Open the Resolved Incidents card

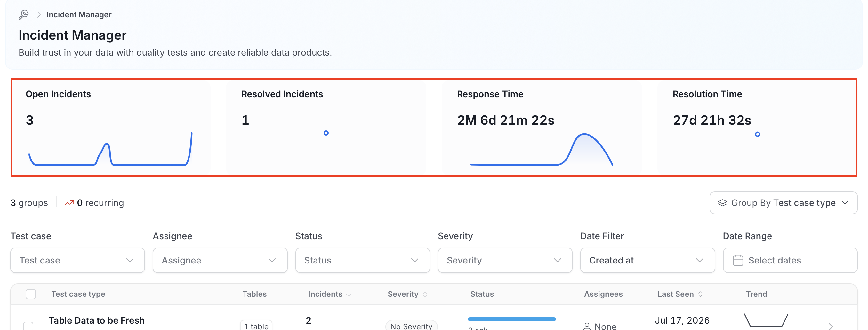pyautogui.click(x=326, y=127)
